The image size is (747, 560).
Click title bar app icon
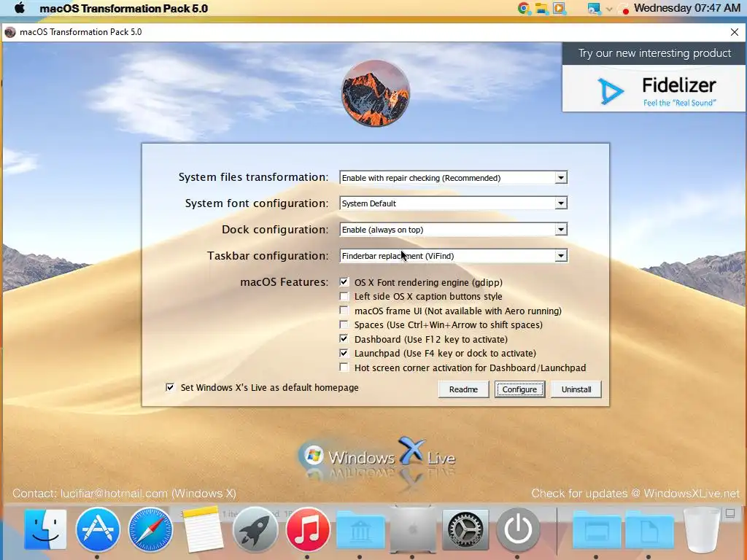pyautogui.click(x=10, y=32)
